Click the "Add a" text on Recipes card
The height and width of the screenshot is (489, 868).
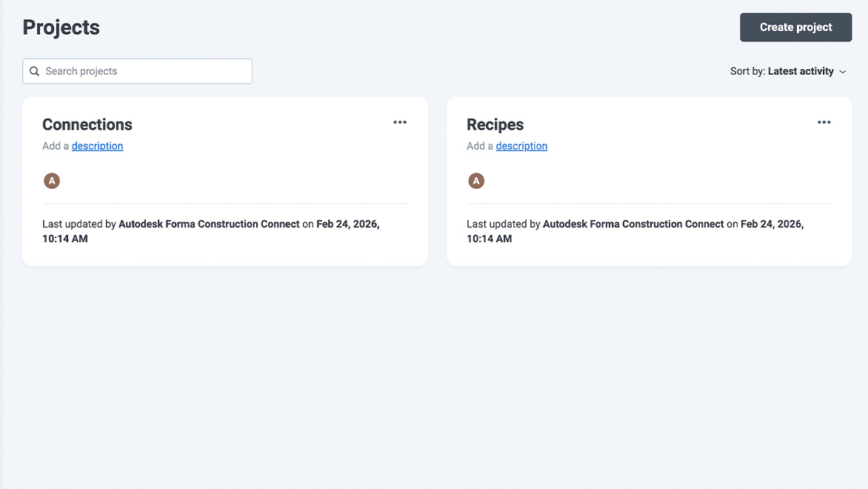[480, 146]
